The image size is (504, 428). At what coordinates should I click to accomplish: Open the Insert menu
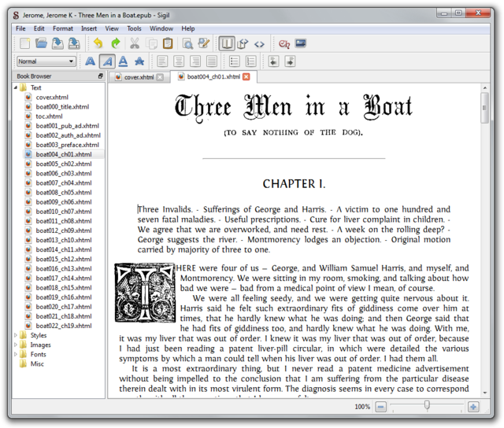[89, 28]
